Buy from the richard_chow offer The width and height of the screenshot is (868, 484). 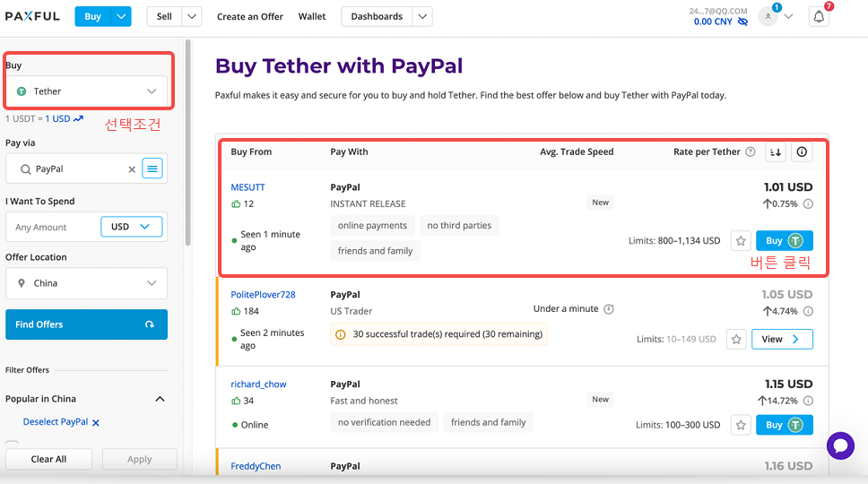click(x=785, y=425)
